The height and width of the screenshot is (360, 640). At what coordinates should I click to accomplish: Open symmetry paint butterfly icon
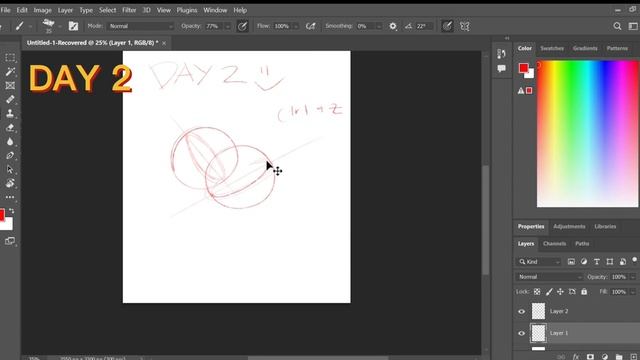coord(464,26)
